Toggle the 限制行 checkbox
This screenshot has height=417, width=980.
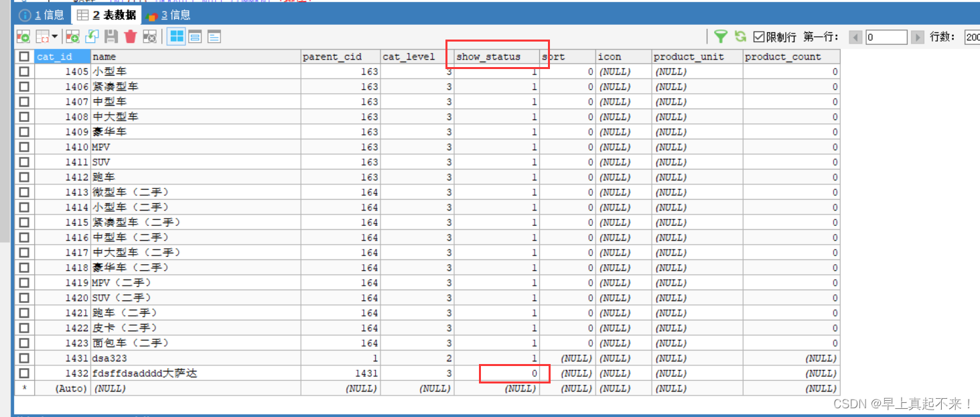point(759,37)
